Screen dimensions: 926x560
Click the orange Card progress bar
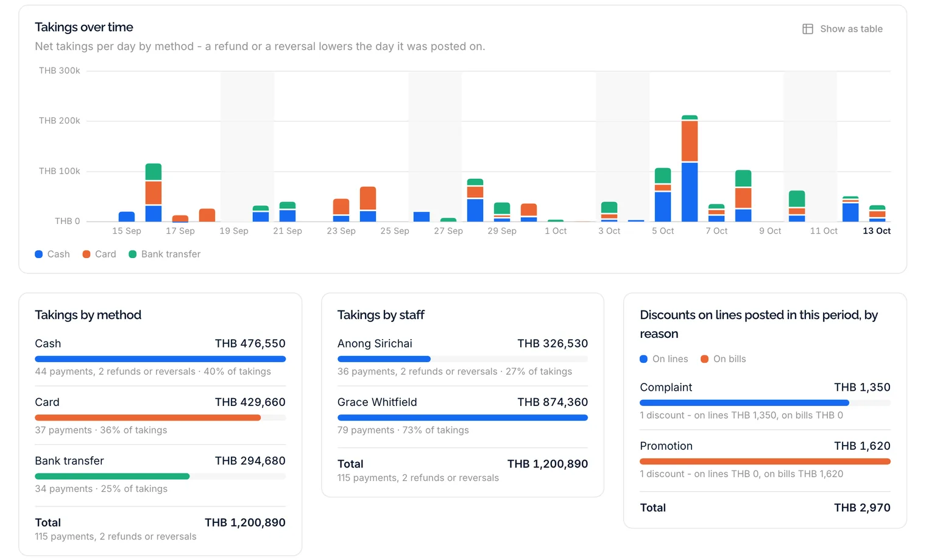[x=148, y=418]
